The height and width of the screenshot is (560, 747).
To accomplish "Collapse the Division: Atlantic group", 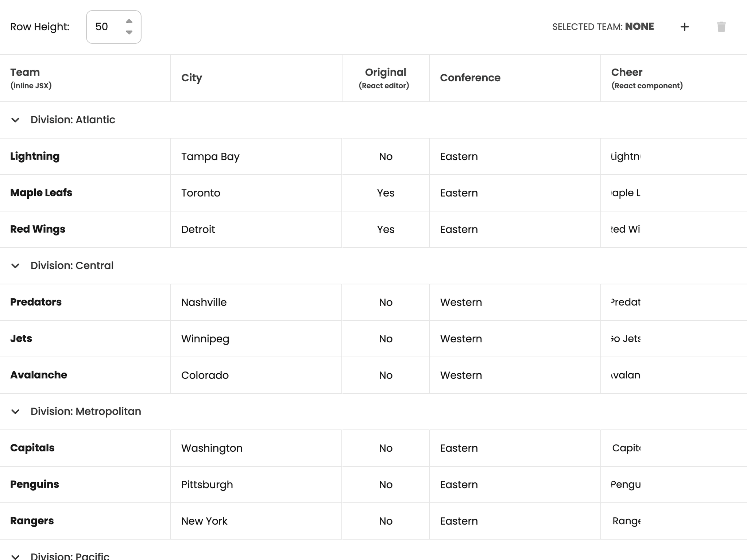I will pos(15,120).
